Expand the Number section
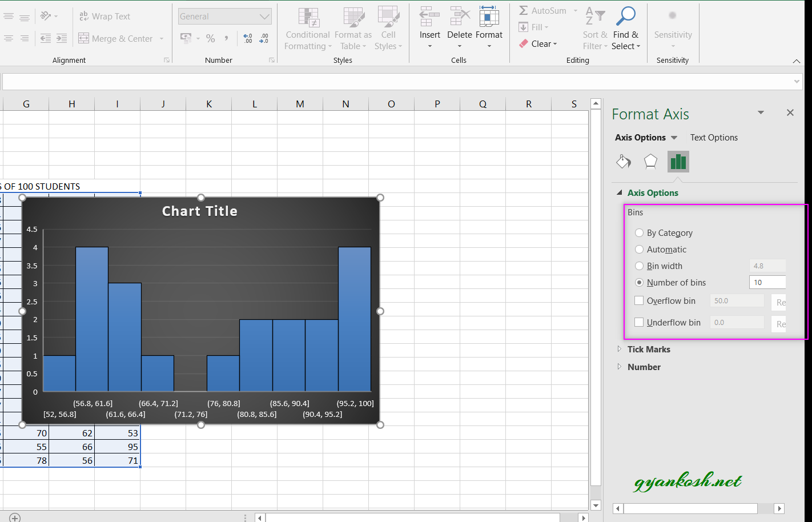 pyautogui.click(x=620, y=367)
